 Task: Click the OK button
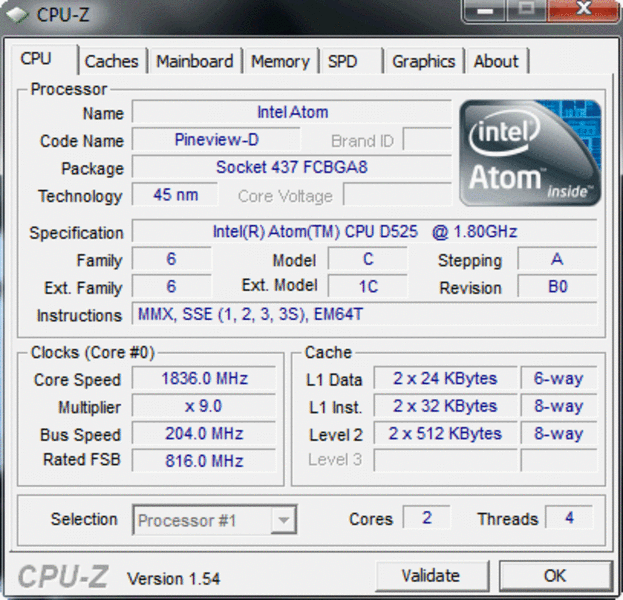point(555,576)
